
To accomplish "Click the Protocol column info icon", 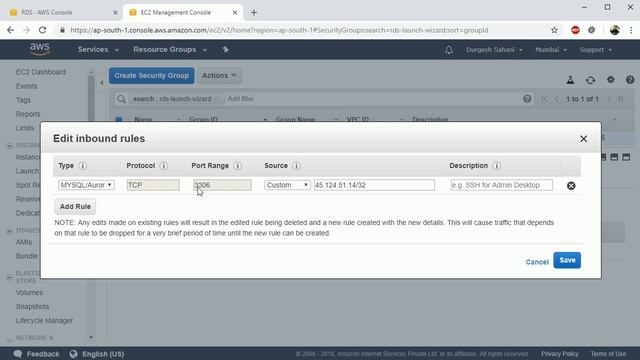I will tap(164, 166).
